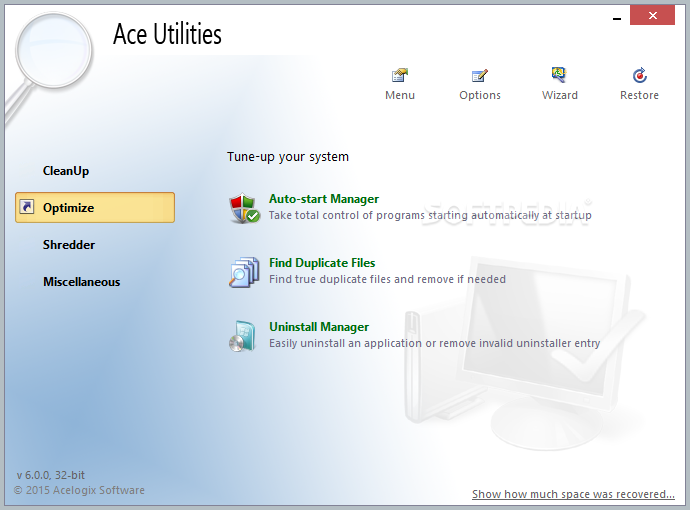
Task: Open Uninstall Manager link
Action: [319, 327]
